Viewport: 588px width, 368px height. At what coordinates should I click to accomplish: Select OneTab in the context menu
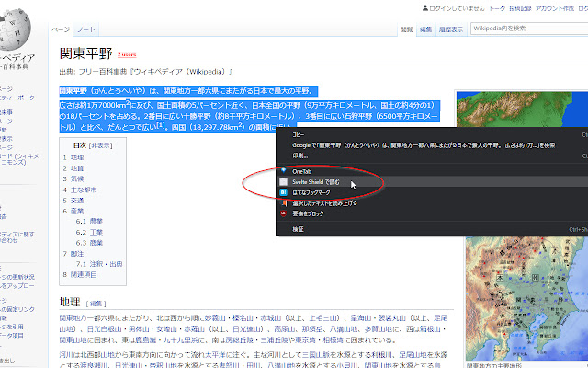click(432, 171)
